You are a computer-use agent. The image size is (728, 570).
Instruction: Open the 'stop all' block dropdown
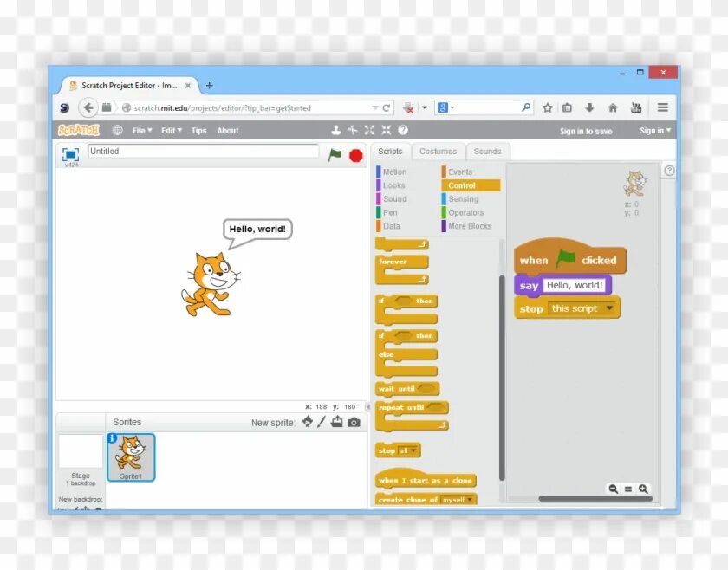[x=413, y=450]
